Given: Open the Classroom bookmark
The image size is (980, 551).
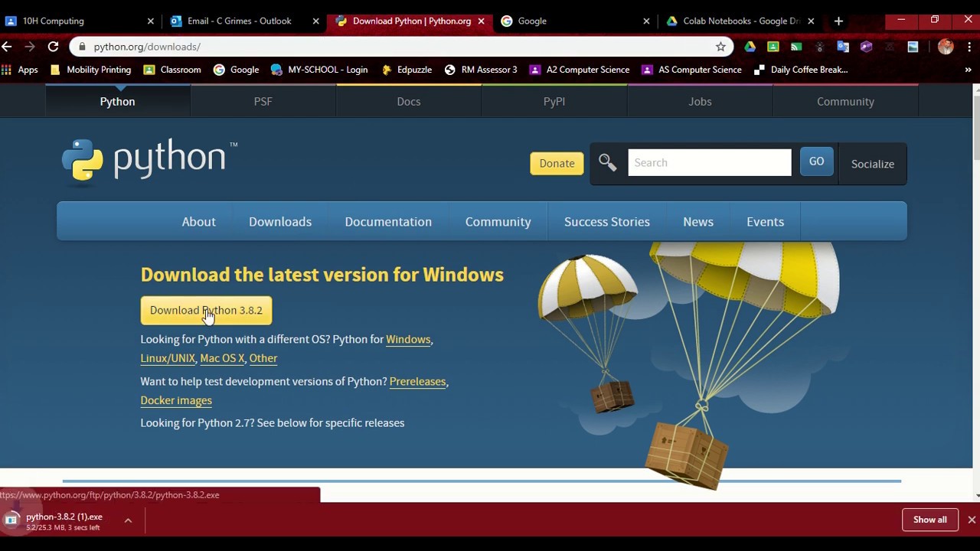Looking at the screenshot, I should [172, 70].
